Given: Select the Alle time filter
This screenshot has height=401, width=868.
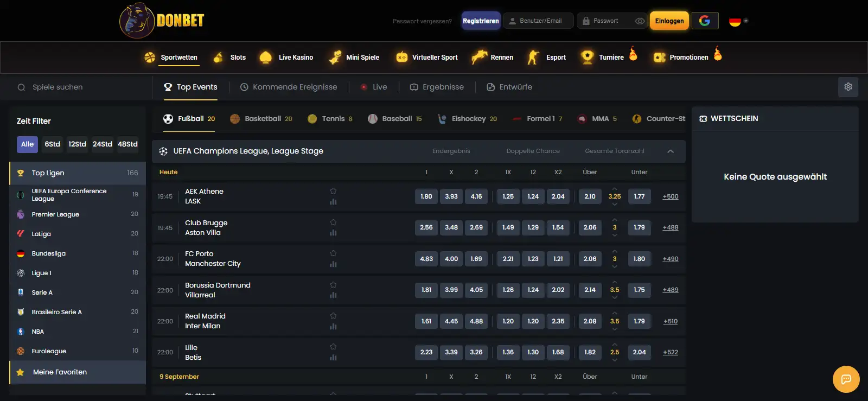Looking at the screenshot, I should [27, 144].
